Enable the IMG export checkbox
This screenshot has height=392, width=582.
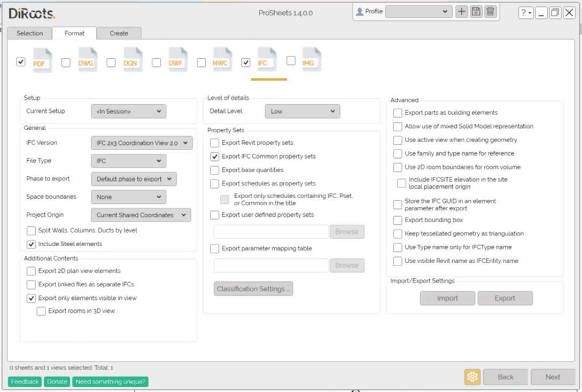[x=291, y=60]
